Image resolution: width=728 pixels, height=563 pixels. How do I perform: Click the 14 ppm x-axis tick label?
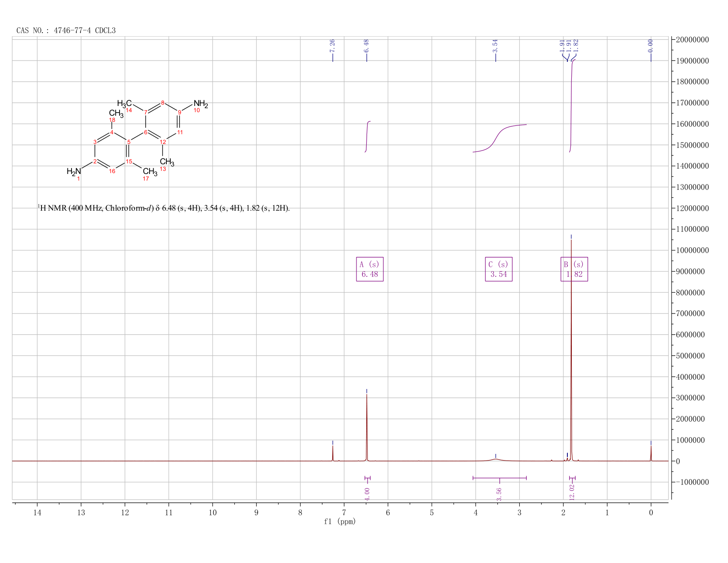pos(37,512)
